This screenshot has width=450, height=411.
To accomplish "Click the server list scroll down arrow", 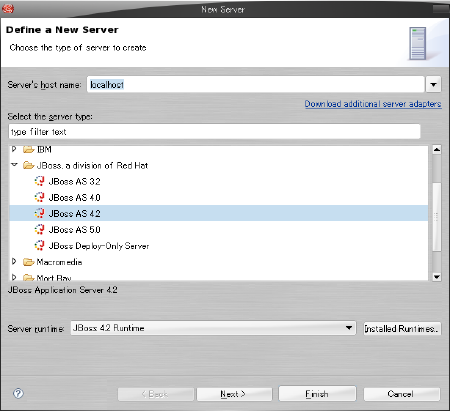I will click(437, 276).
